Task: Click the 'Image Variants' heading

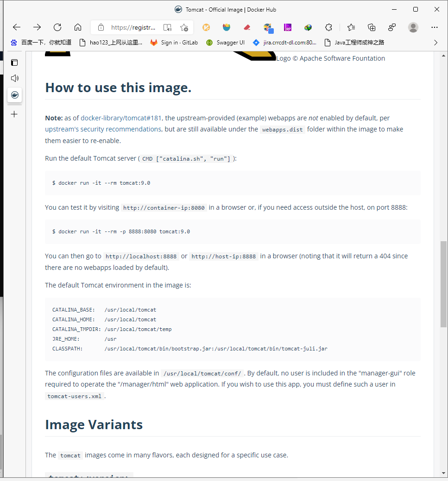Action: coord(94,425)
